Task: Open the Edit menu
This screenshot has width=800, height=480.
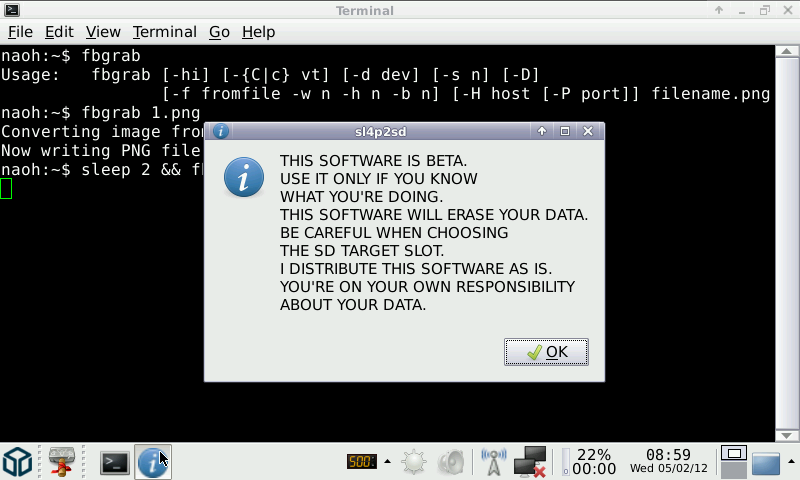Action: 59,32
